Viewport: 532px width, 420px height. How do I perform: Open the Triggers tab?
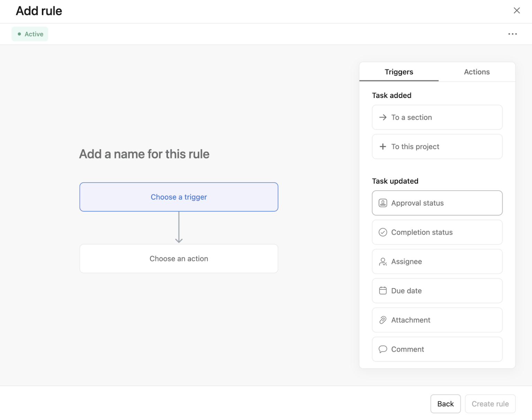point(399,72)
